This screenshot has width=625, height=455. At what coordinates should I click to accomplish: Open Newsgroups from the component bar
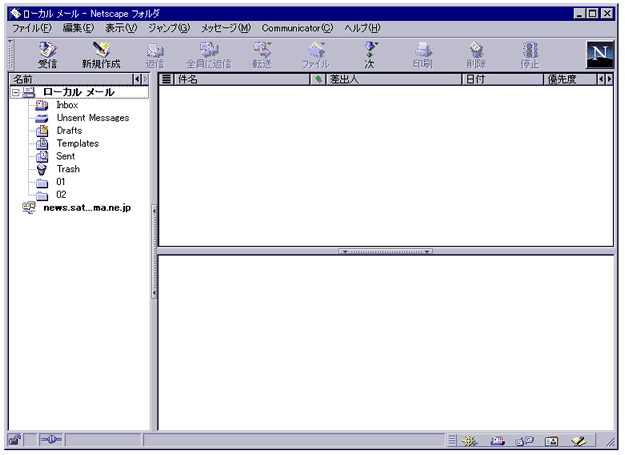click(x=524, y=441)
